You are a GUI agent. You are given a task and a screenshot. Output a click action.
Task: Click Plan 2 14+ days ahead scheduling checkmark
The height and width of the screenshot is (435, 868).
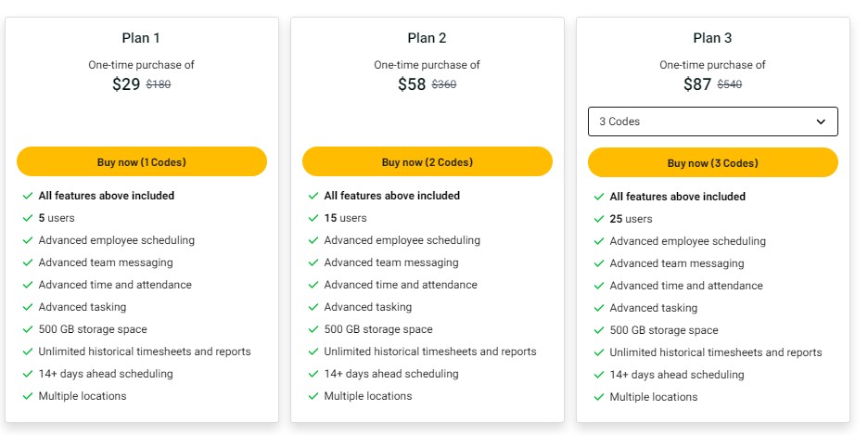[312, 374]
